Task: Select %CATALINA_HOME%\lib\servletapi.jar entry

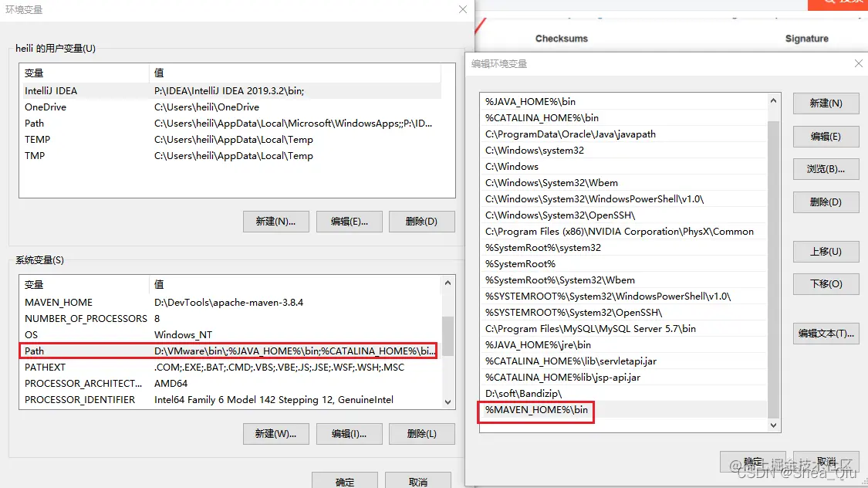Action: [623, 361]
